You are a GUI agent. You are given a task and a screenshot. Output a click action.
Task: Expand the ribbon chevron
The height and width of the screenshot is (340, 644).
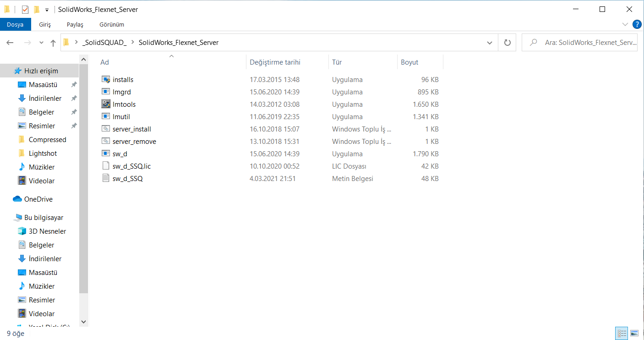(625, 24)
